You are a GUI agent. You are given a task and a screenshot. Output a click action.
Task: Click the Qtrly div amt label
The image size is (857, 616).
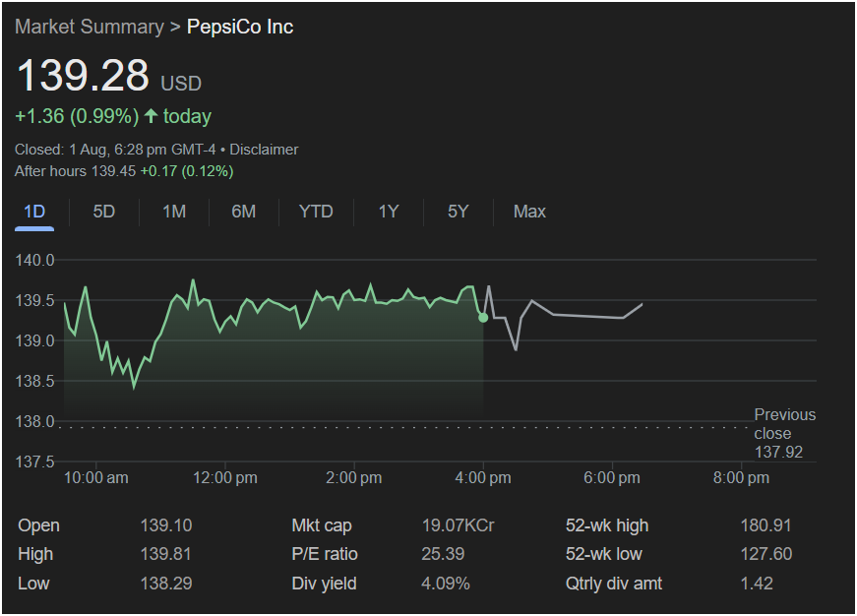pyautogui.click(x=614, y=584)
